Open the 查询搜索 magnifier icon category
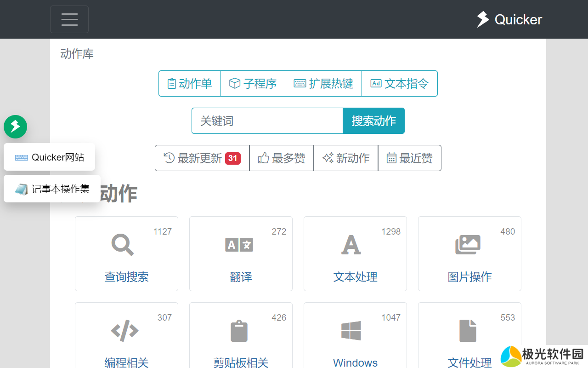The image size is (588, 368). [x=123, y=245]
